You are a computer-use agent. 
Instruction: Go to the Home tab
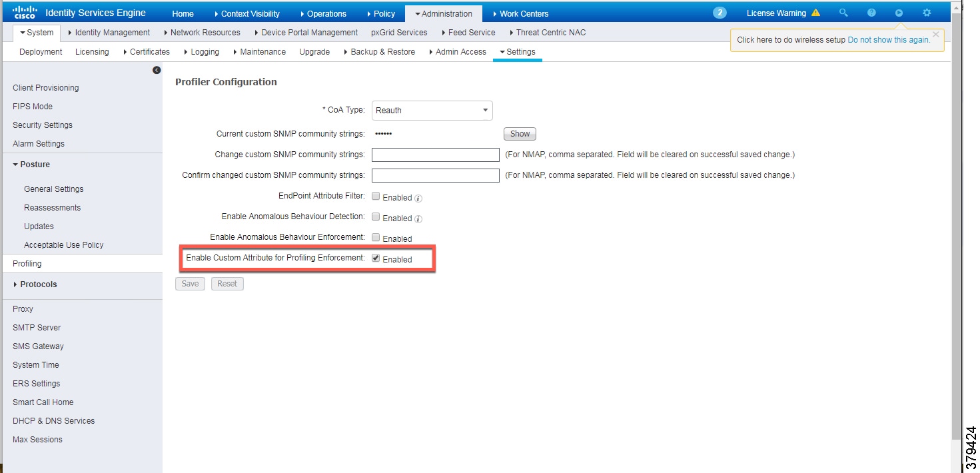coord(183,13)
